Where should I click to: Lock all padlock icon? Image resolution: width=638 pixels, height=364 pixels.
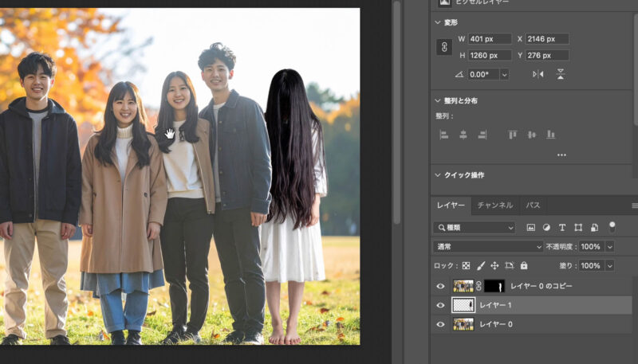tap(524, 266)
